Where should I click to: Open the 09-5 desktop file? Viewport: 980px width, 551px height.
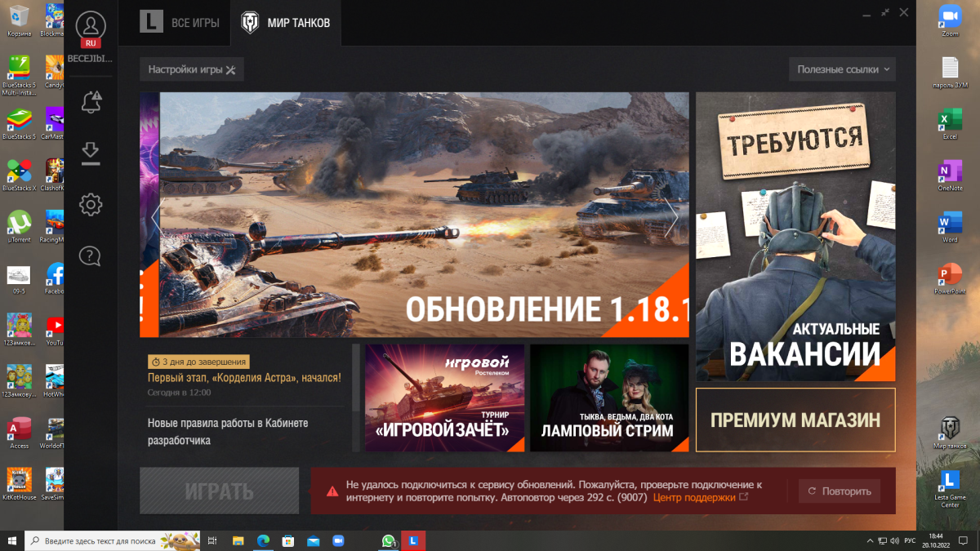tap(19, 278)
